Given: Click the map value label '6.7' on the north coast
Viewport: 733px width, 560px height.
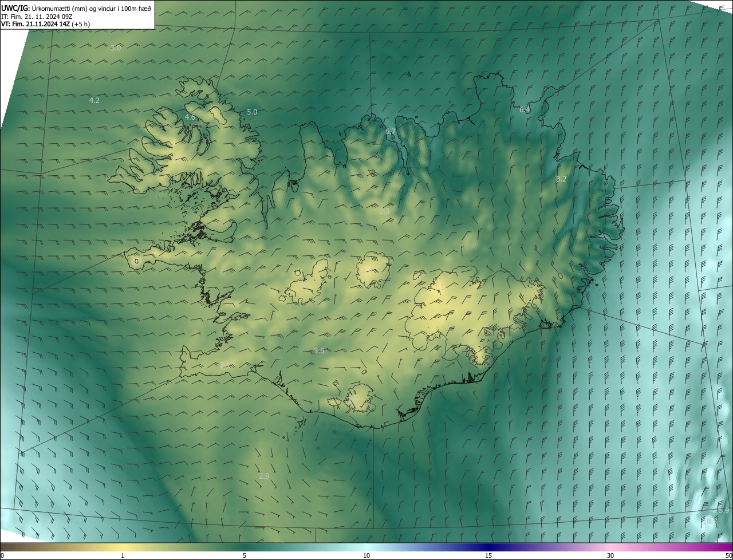Looking at the screenshot, I should pos(391,132).
